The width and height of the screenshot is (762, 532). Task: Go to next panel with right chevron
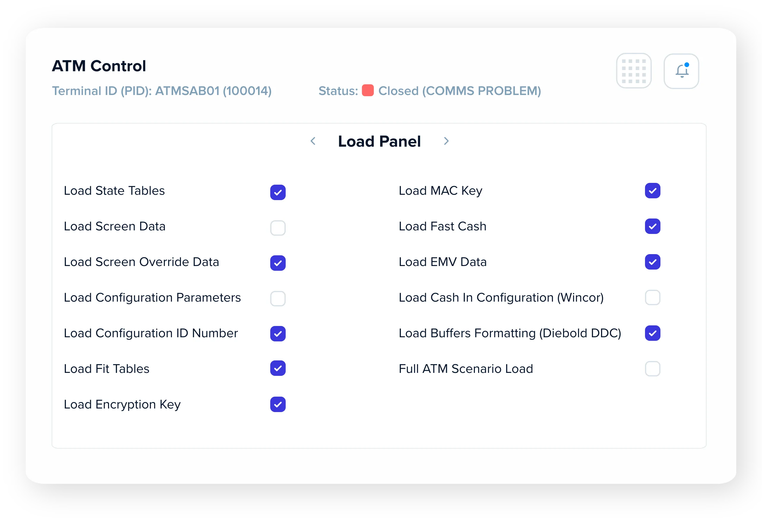(x=446, y=141)
